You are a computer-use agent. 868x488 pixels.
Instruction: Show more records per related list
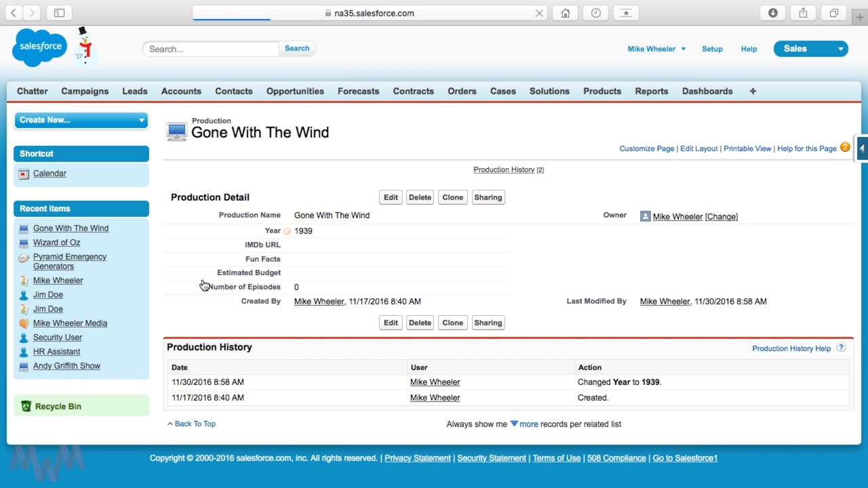pos(524,424)
